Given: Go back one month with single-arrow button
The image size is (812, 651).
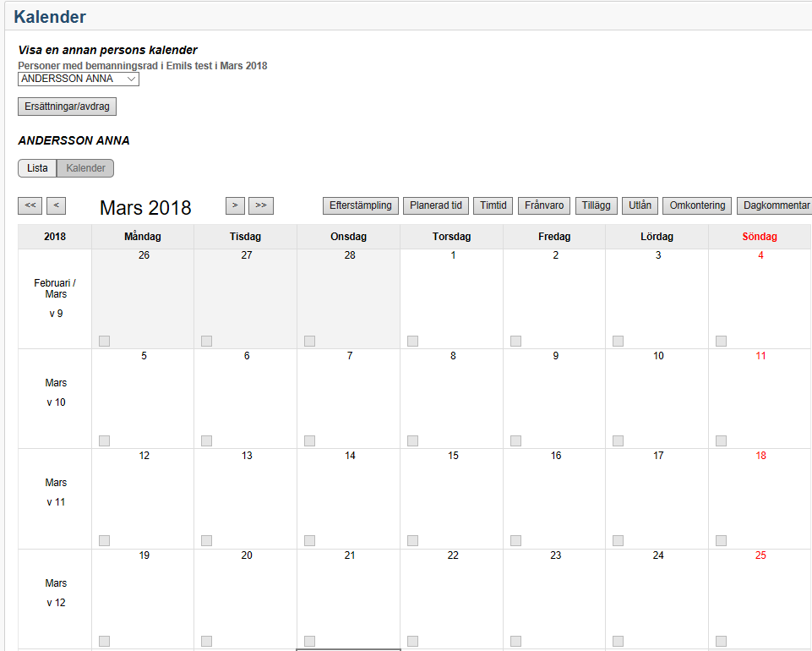Looking at the screenshot, I should click(56, 205).
